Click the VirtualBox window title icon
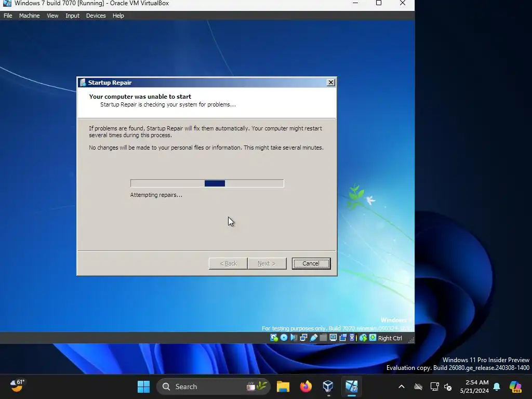This screenshot has width=532, height=399. [7, 3]
